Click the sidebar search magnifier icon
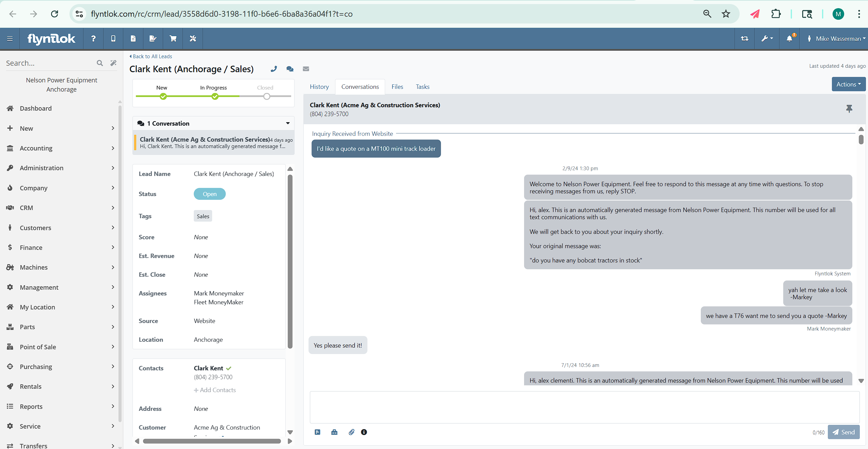The height and width of the screenshot is (449, 868). [x=100, y=63]
